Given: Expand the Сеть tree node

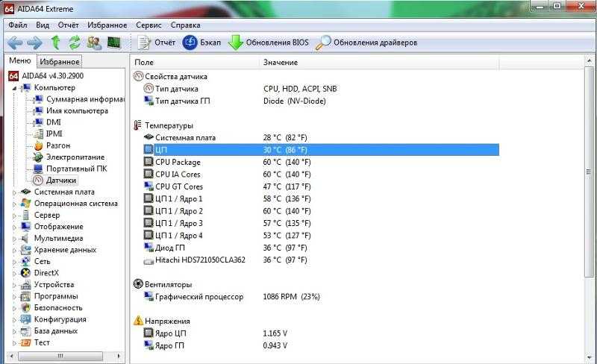Looking at the screenshot, I should pos(14,263).
